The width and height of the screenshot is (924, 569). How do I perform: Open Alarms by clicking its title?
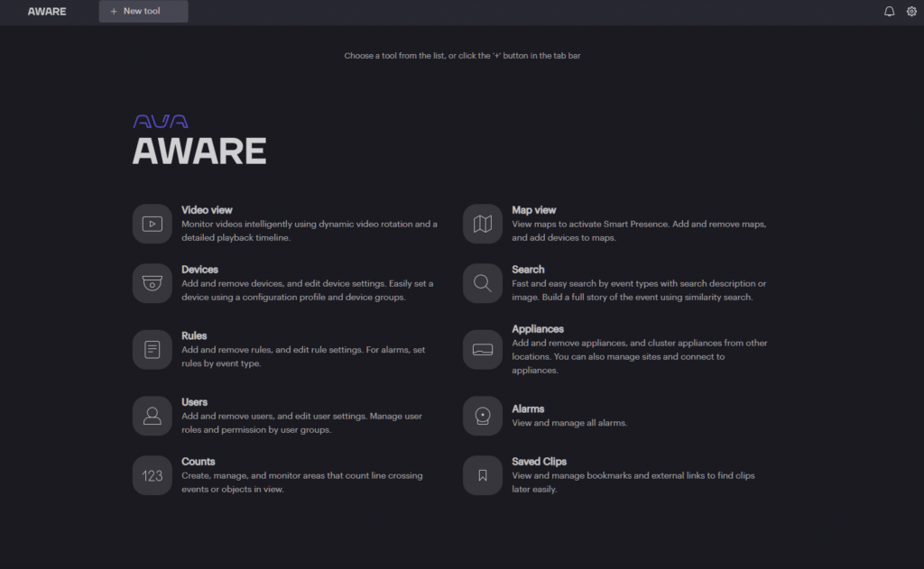coord(528,408)
